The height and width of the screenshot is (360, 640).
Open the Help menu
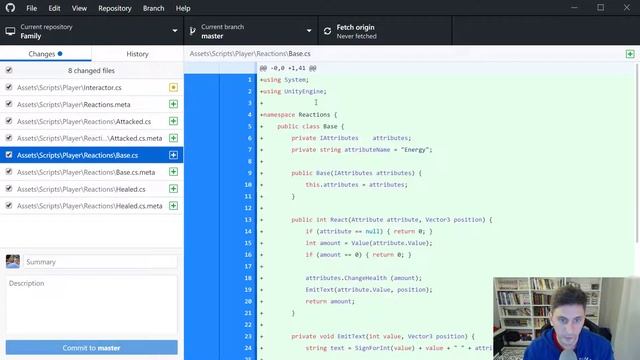point(183,8)
